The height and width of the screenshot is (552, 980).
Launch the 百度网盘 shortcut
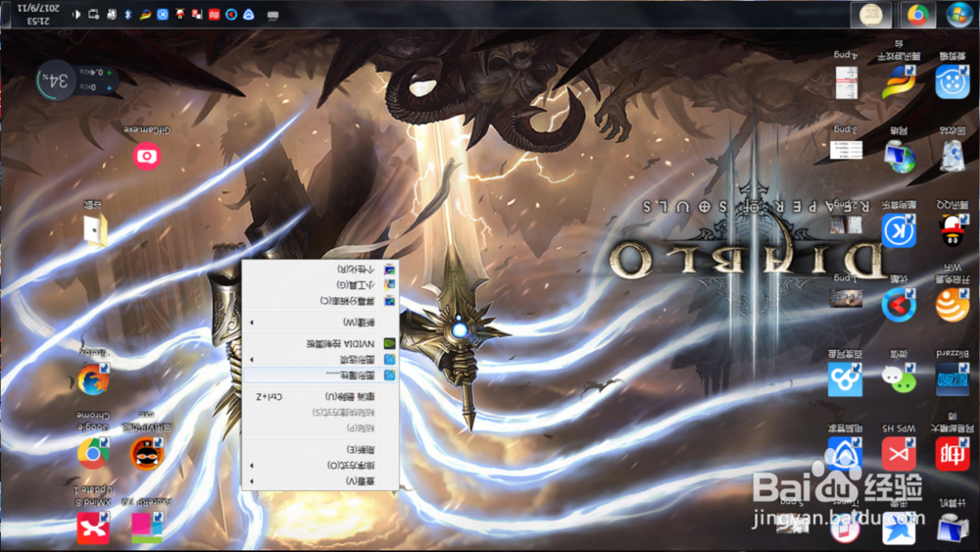(x=845, y=379)
